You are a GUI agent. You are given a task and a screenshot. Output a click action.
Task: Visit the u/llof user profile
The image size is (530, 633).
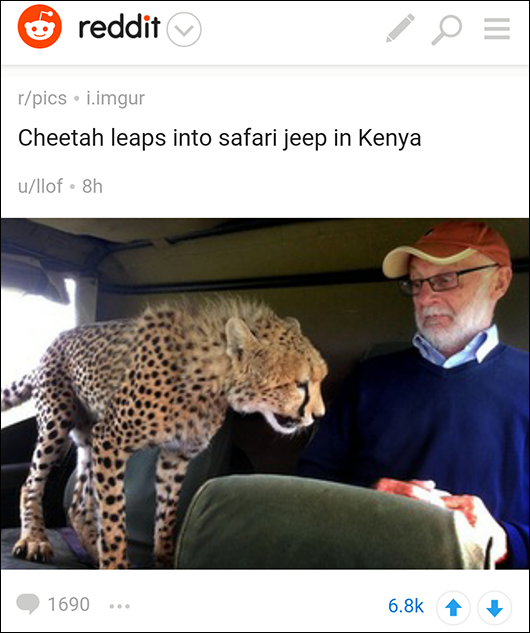(40, 187)
